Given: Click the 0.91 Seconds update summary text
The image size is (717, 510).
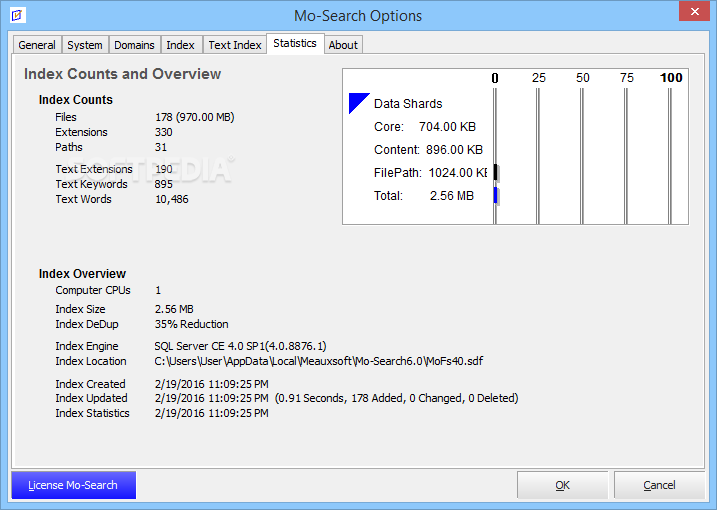Looking at the screenshot, I should point(396,398).
